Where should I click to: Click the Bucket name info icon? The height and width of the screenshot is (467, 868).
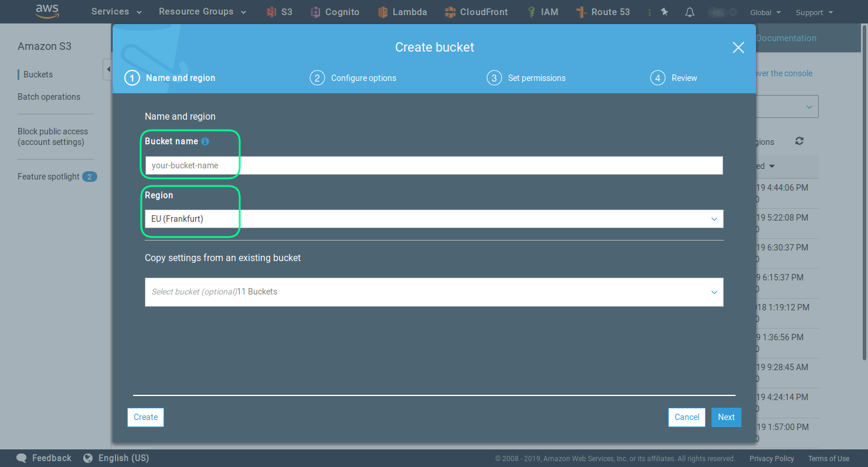(x=205, y=141)
